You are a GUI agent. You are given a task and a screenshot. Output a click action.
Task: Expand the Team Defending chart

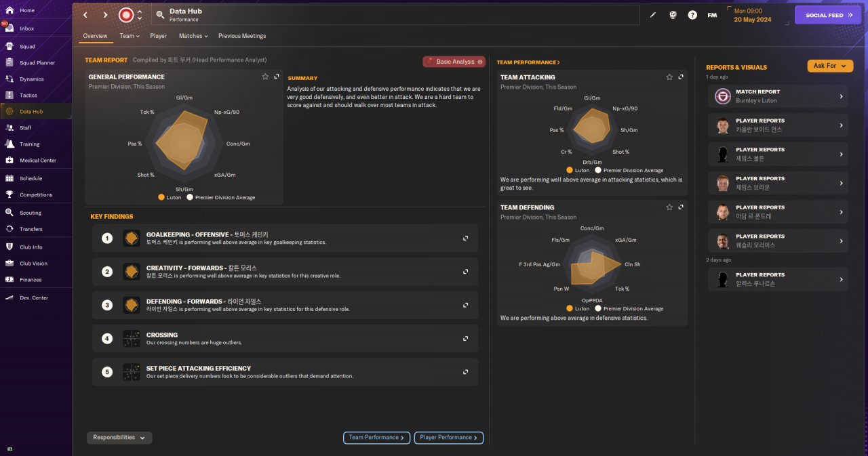[680, 207]
